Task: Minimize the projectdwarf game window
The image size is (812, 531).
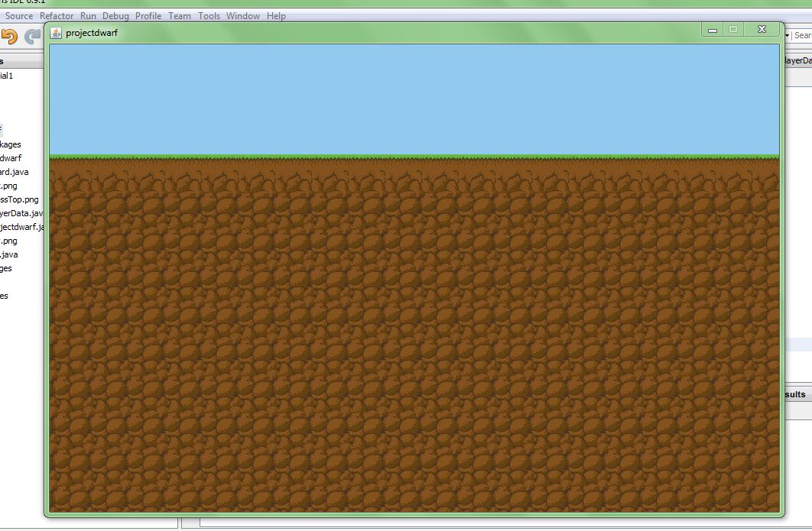Action: click(713, 30)
